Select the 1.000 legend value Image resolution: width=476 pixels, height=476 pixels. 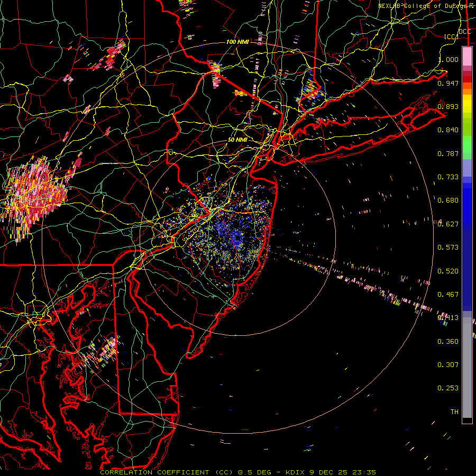click(x=448, y=59)
